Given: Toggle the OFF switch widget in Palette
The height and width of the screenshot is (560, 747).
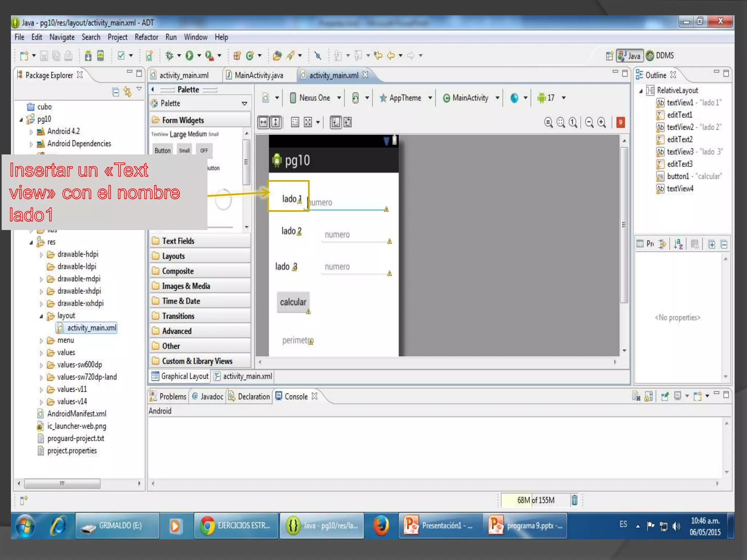Looking at the screenshot, I should click(204, 151).
